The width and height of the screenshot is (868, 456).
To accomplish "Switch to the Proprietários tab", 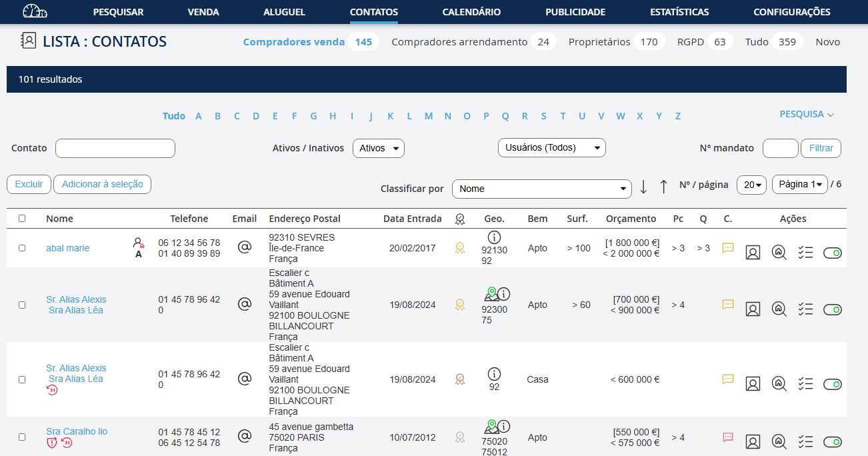I will [599, 42].
